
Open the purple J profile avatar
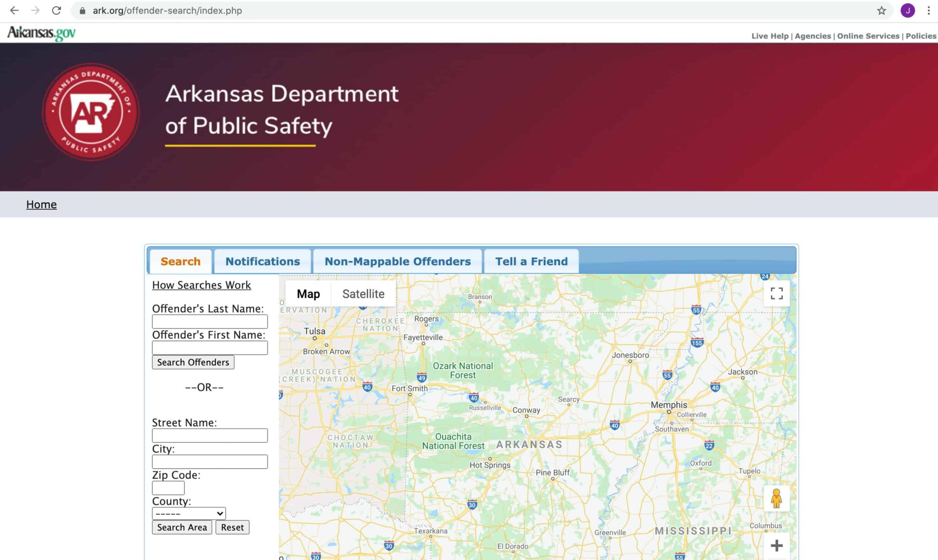(907, 11)
